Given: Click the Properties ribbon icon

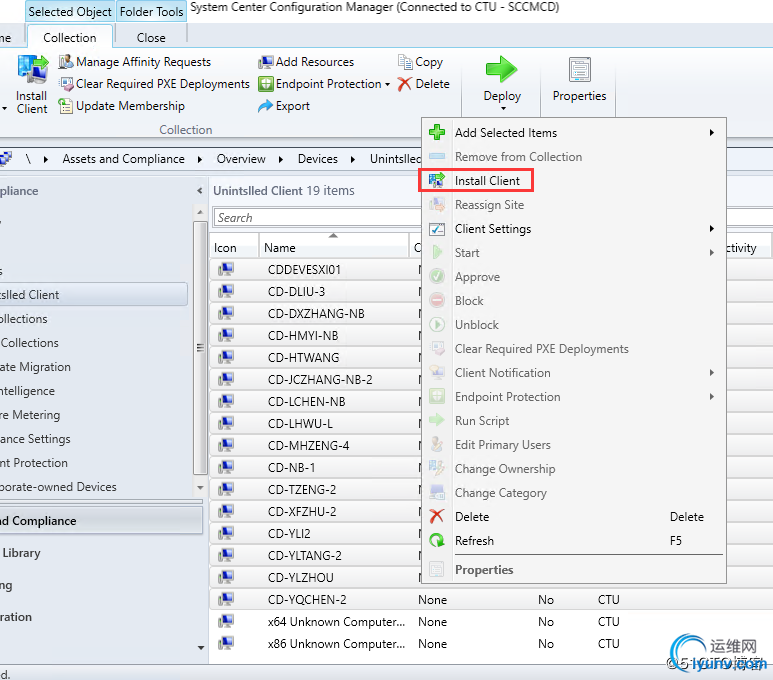Looking at the screenshot, I should [x=580, y=70].
